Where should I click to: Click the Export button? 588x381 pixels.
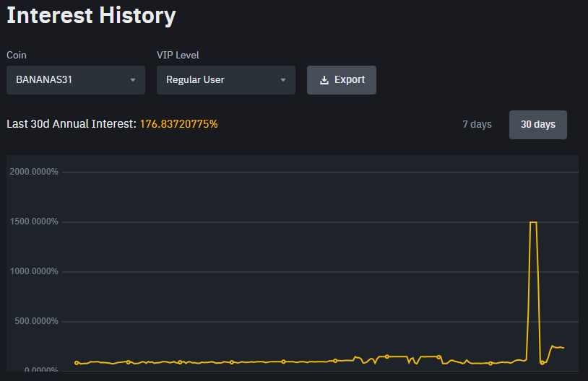point(341,80)
